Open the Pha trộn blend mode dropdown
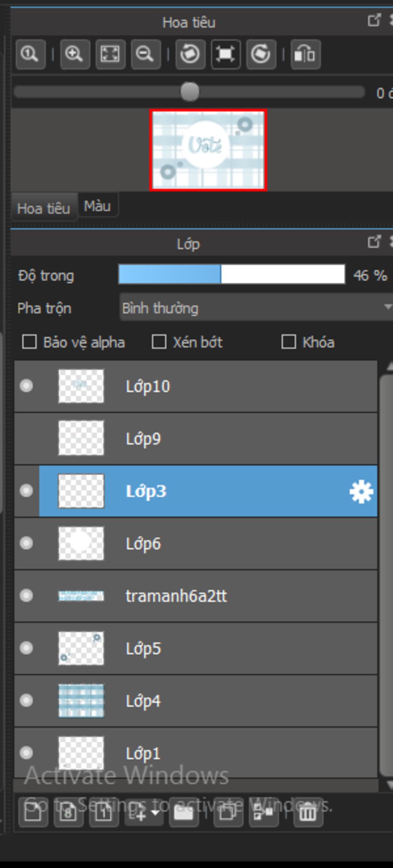The image size is (393, 868). 255,308
